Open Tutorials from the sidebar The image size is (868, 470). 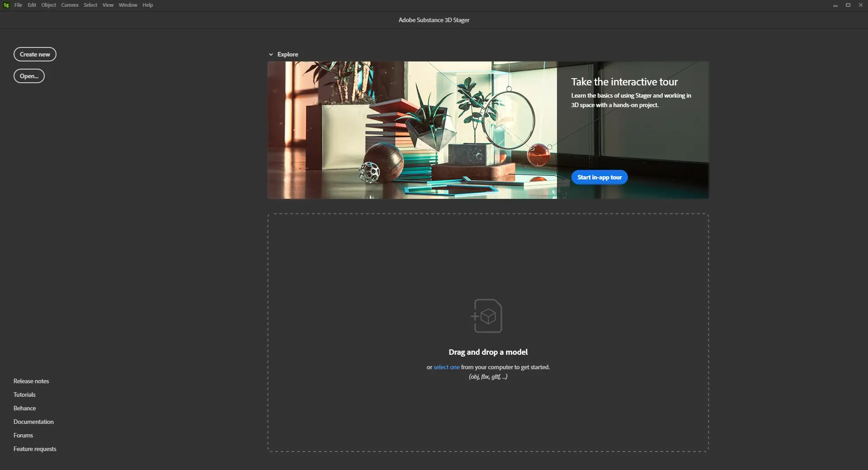coord(24,395)
